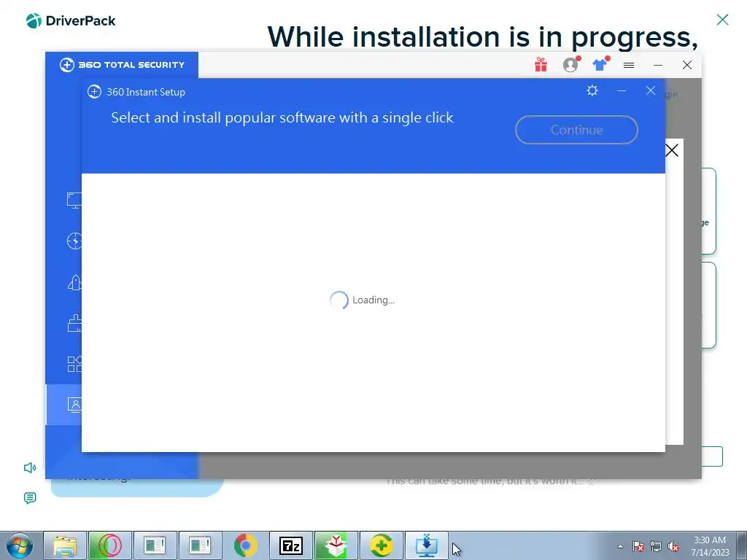Open the Windows Start menu
This screenshot has height=560, width=747.
click(x=20, y=545)
